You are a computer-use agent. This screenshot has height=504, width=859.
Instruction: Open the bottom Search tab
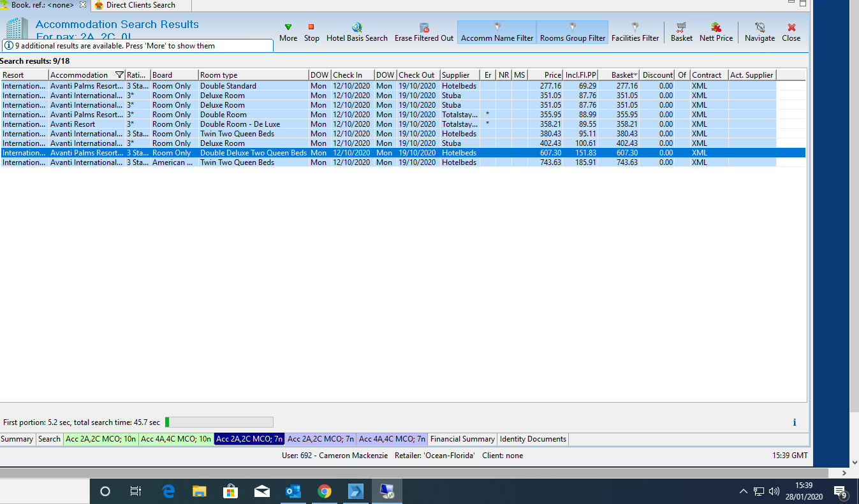[x=49, y=439]
